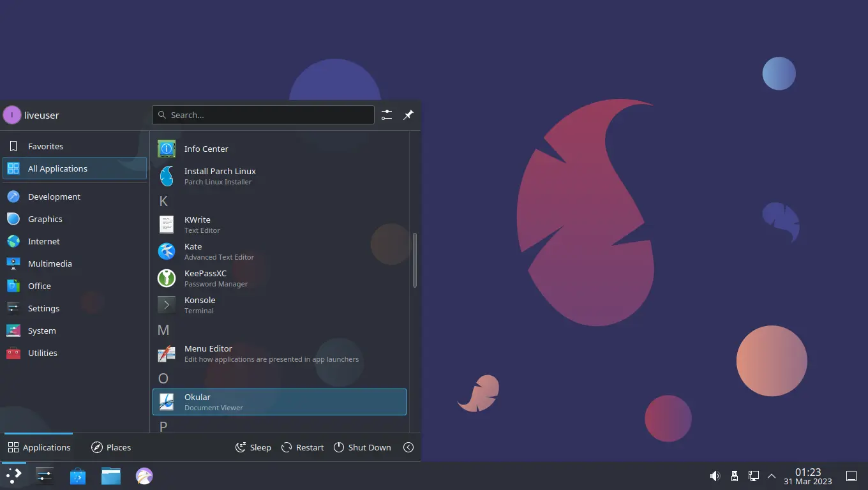Viewport: 868px width, 490px height.
Task: Select All Applications category
Action: point(75,168)
